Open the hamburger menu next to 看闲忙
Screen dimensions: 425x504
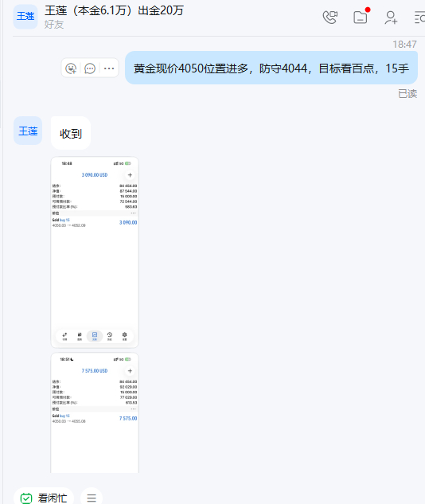coord(92,498)
